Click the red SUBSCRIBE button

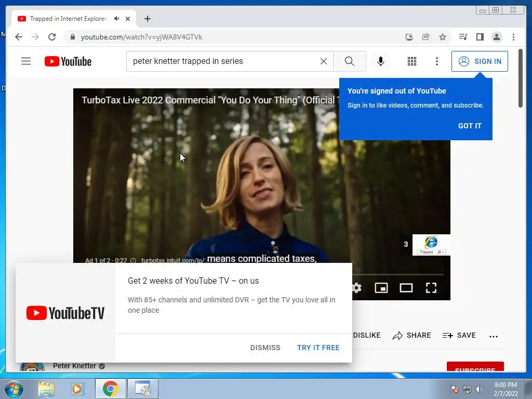coord(475,367)
